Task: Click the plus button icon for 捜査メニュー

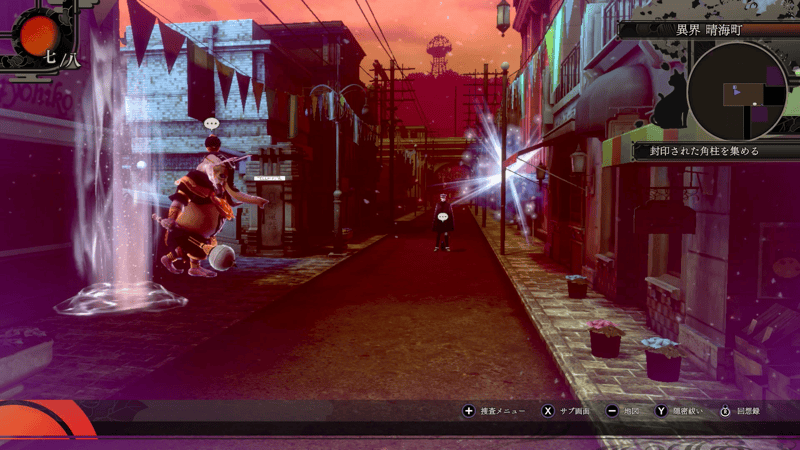Action: tap(468, 411)
